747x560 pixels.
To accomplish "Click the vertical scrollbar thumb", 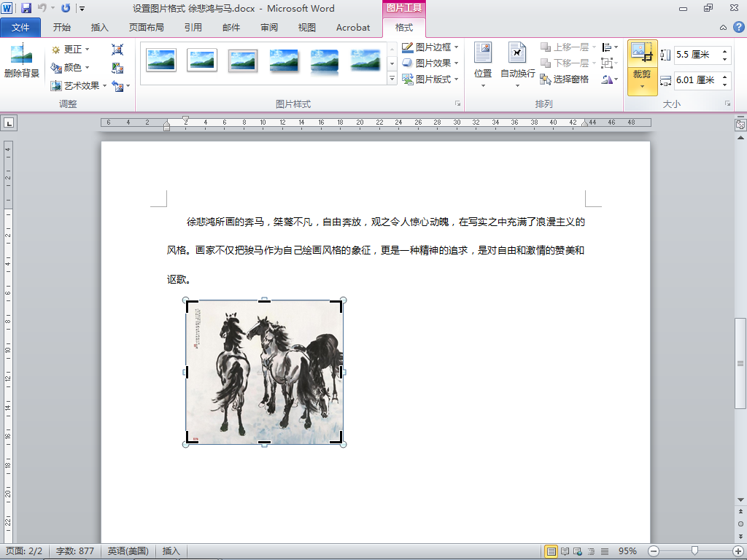I will click(740, 363).
